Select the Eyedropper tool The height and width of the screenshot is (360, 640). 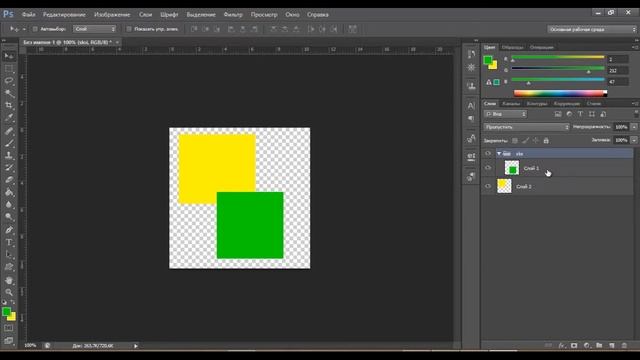9,118
